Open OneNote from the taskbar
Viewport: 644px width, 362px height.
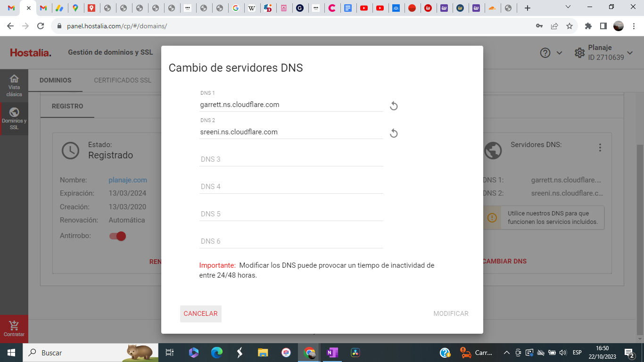click(332, 353)
